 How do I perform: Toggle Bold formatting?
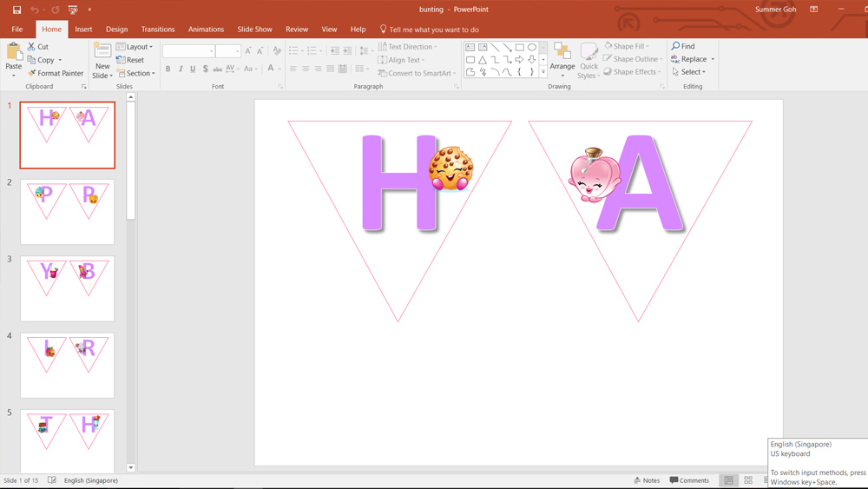[x=168, y=69]
